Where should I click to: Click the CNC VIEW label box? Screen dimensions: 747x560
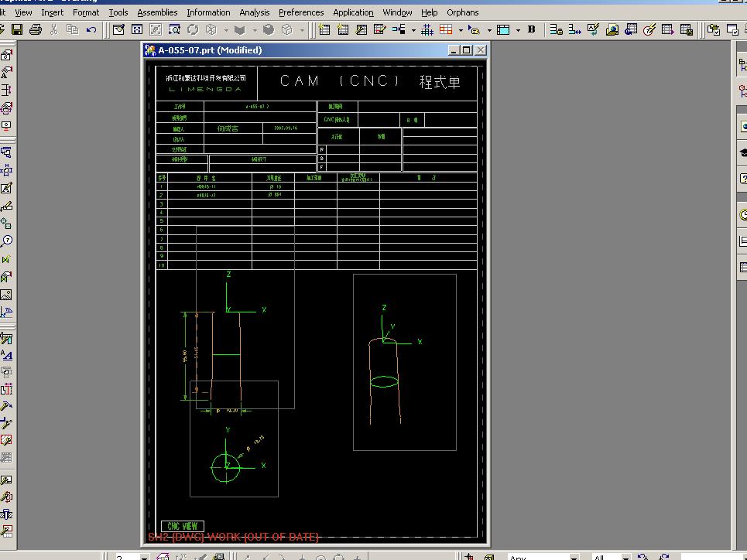(183, 526)
